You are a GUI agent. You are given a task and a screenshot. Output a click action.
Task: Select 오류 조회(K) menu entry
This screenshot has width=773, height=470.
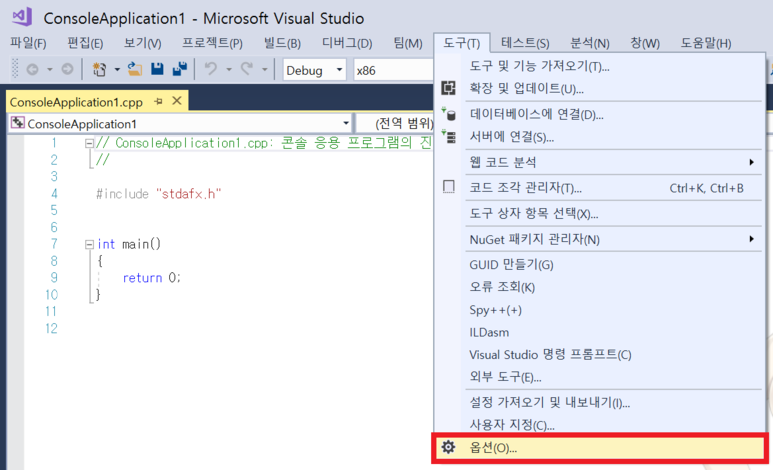[599, 287]
